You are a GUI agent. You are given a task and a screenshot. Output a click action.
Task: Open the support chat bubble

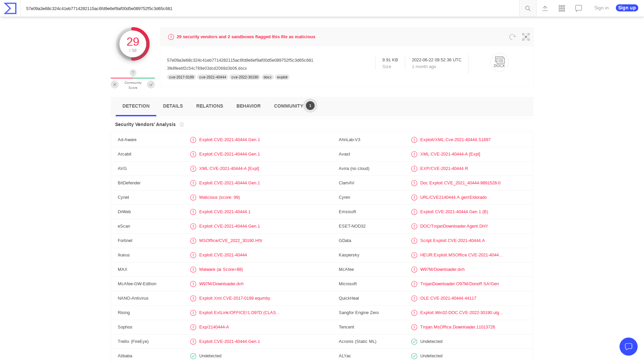coord(629,347)
